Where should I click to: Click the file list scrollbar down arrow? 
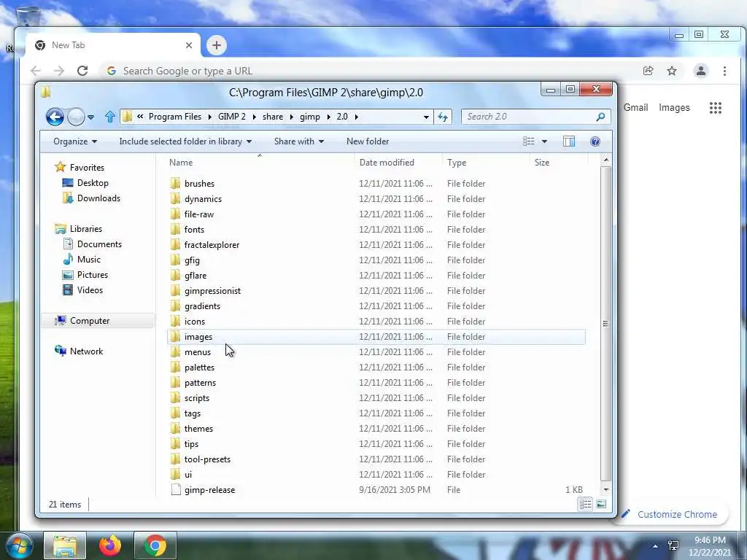pos(605,489)
